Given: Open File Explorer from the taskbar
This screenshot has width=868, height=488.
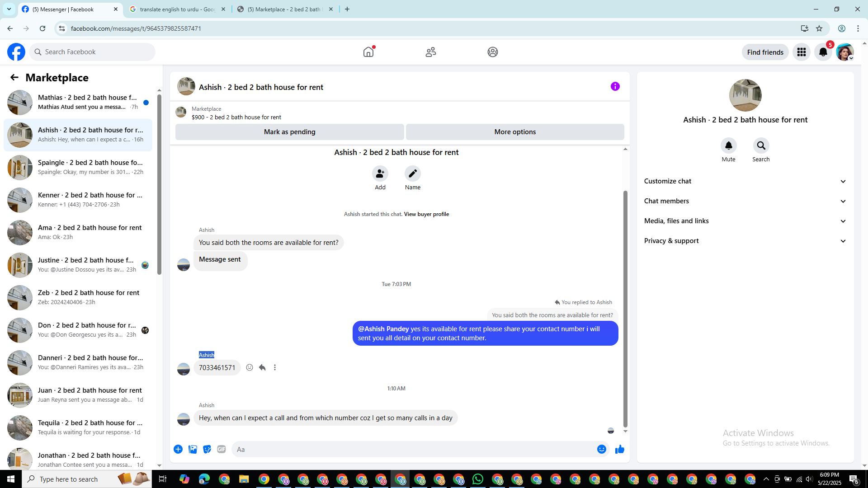Looking at the screenshot, I should click(x=244, y=479).
